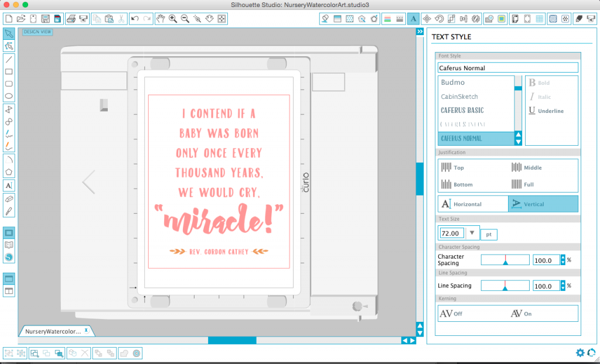Set justification to Middle

click(x=527, y=167)
